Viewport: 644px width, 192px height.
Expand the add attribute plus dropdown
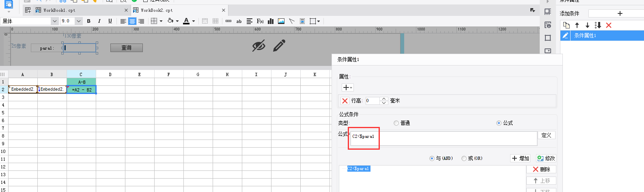click(x=348, y=87)
